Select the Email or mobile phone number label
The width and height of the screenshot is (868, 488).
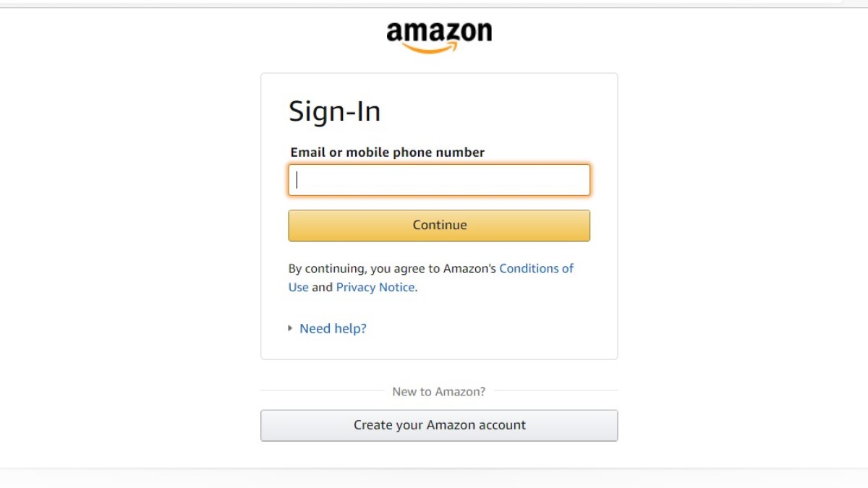pyautogui.click(x=386, y=152)
